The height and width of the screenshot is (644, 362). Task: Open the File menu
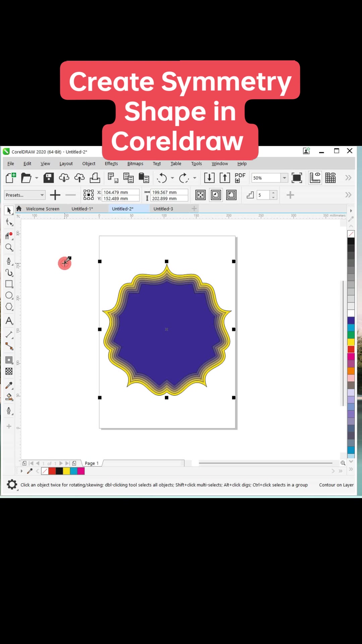[11, 164]
